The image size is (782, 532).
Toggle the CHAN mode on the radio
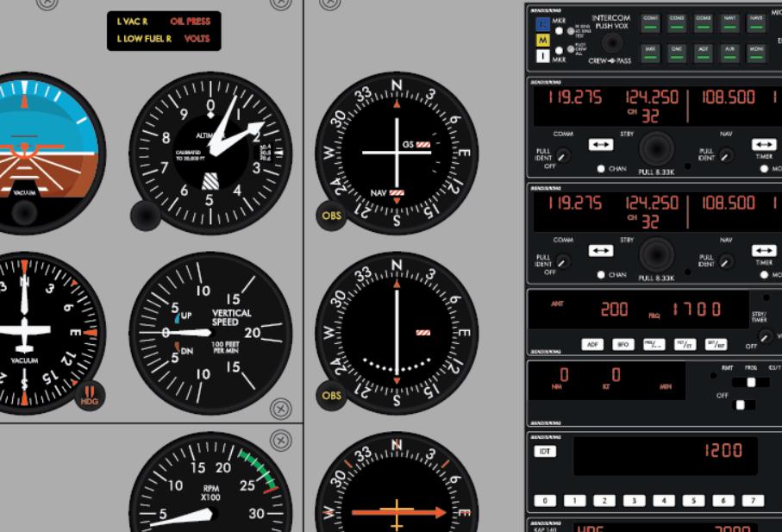tap(601, 169)
